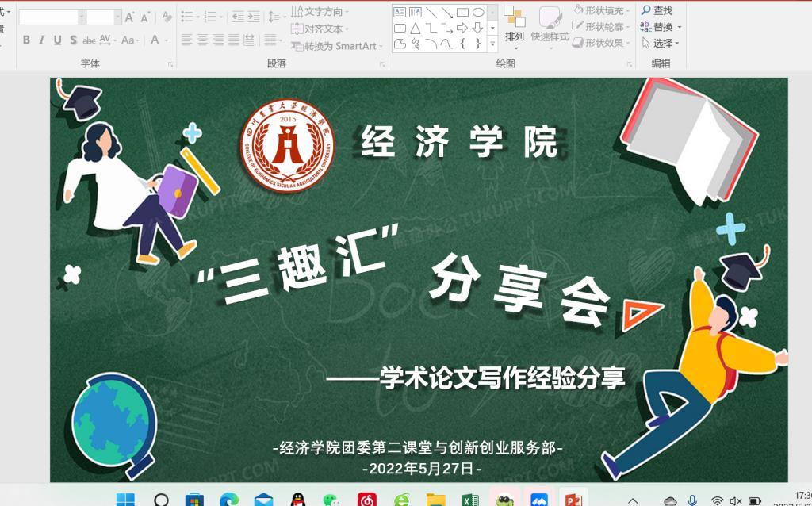This screenshot has width=812, height=506.
Task: Click the 查找 find button
Action: (x=657, y=10)
